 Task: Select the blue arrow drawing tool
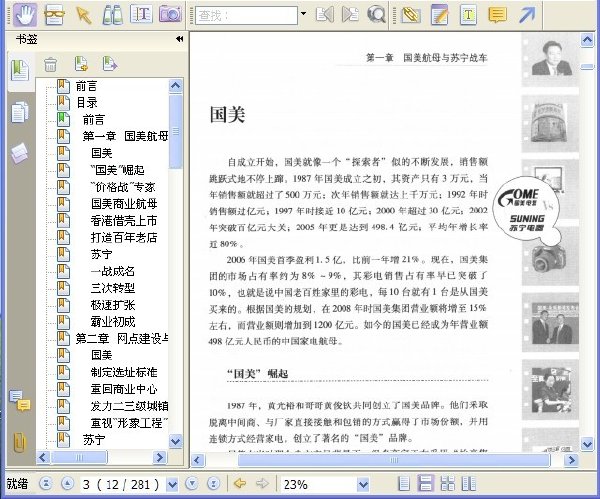527,15
